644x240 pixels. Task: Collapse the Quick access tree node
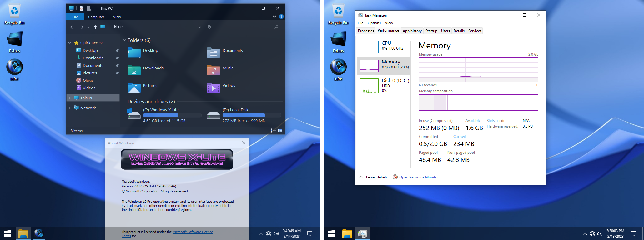(70, 43)
